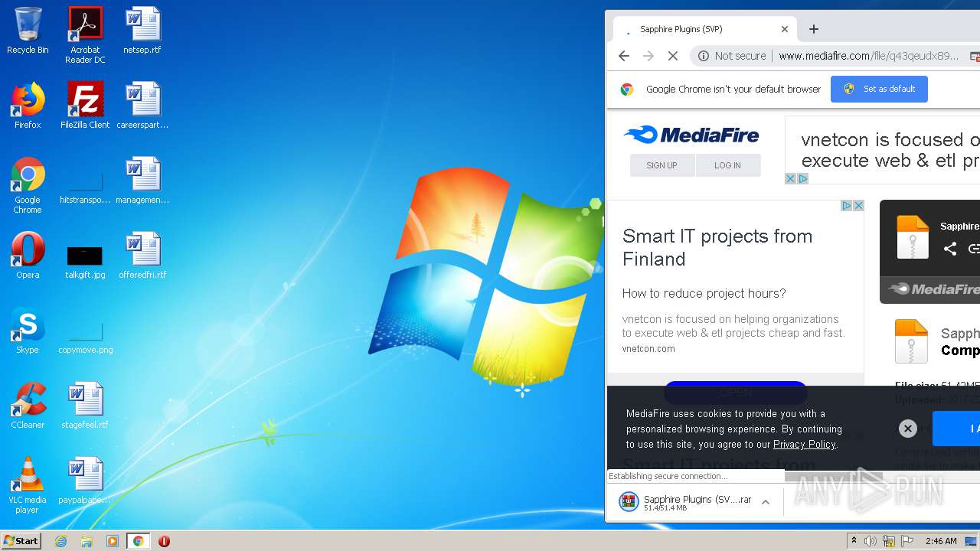Select the talkgift.jpg image file
Viewport: 980px width, 551px height.
(x=85, y=261)
